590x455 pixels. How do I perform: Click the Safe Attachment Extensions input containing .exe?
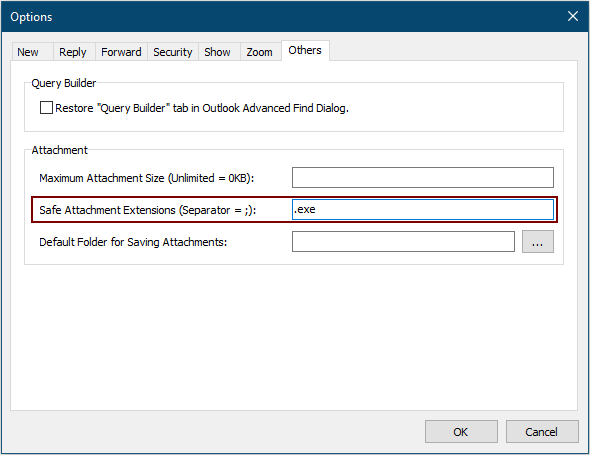click(x=423, y=210)
